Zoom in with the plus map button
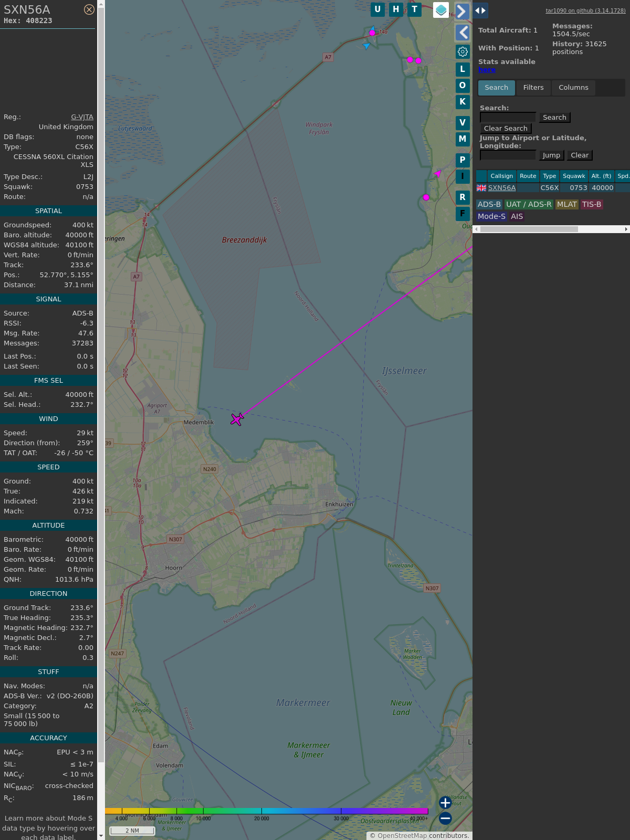This screenshot has width=630, height=840. point(445,802)
